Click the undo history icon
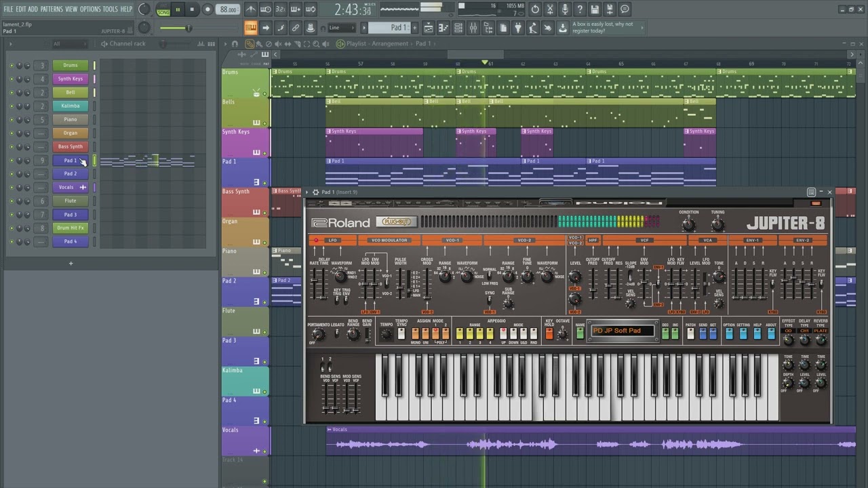The image size is (868, 488). [535, 9]
